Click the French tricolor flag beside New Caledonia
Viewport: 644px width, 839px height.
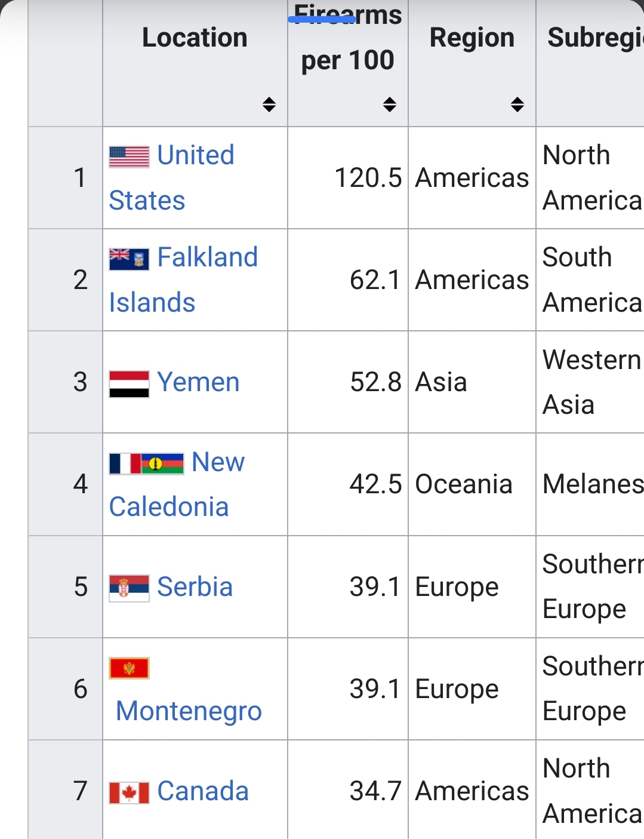pos(125,463)
